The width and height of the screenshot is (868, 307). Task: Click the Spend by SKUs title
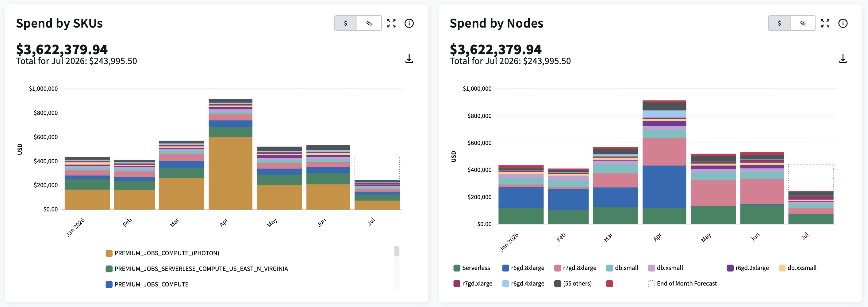tap(59, 23)
